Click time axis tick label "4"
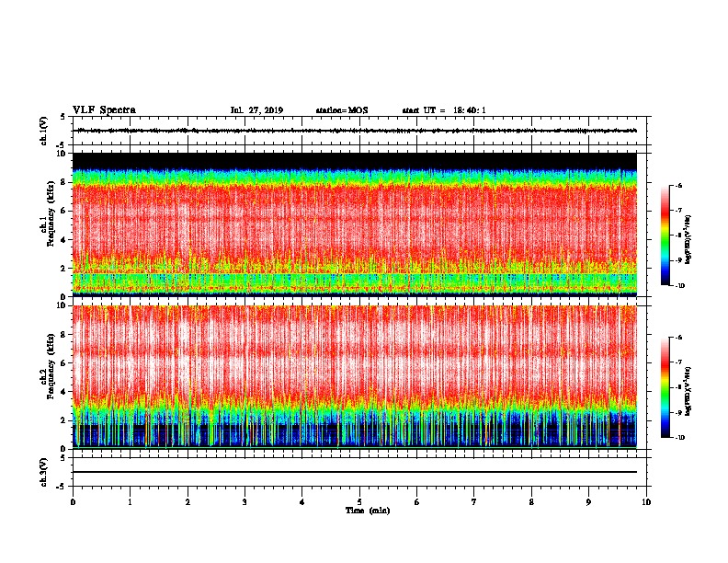Image resolution: width=728 pixels, height=563 pixels. 302,502
